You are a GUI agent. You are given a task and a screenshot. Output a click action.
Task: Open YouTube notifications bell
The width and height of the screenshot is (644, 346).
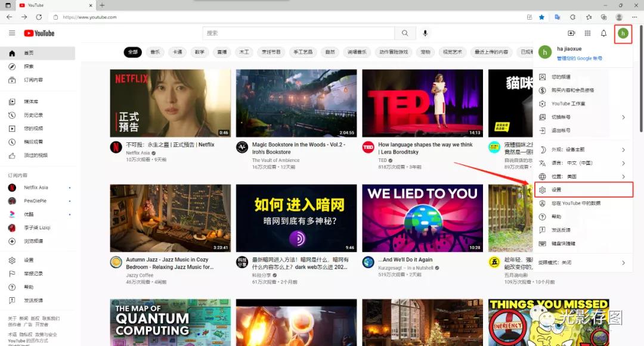pos(603,33)
